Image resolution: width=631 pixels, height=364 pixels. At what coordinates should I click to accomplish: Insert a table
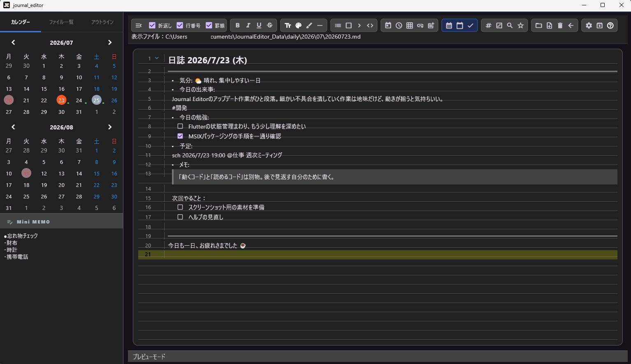[x=409, y=25]
